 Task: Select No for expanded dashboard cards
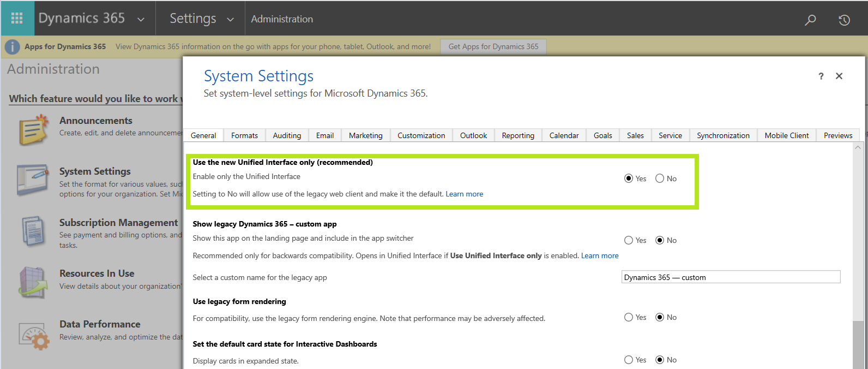point(660,360)
